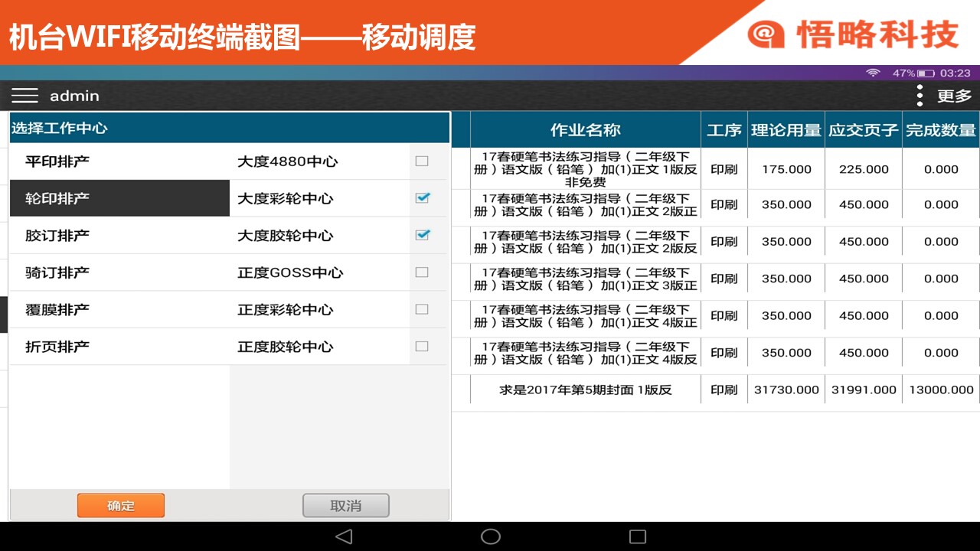This screenshot has height=551, width=980.
Task: Tap the three-dot more options icon
Action: (920, 96)
